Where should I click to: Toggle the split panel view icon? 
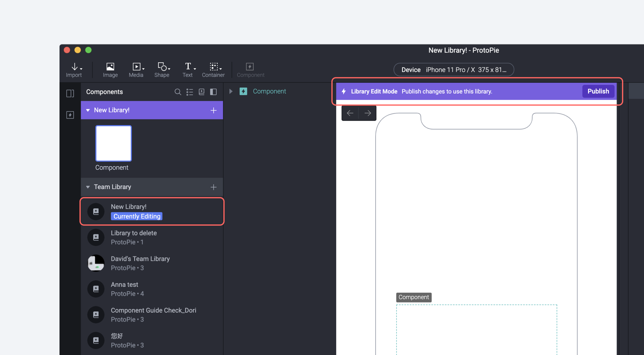pos(213,92)
